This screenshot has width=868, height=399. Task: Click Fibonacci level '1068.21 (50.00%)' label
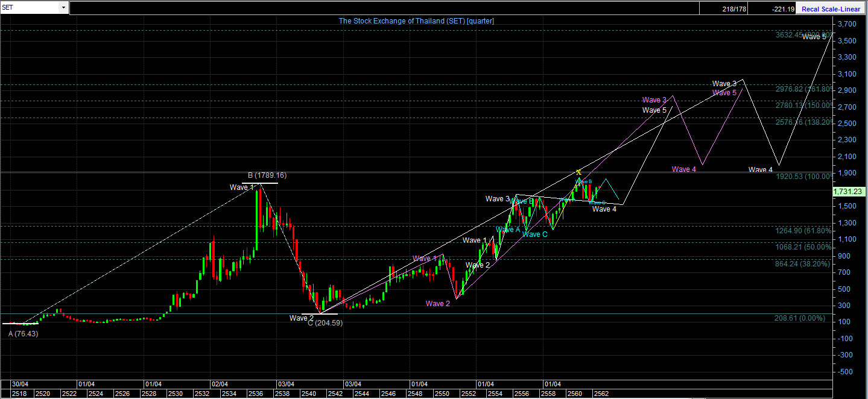coord(804,247)
